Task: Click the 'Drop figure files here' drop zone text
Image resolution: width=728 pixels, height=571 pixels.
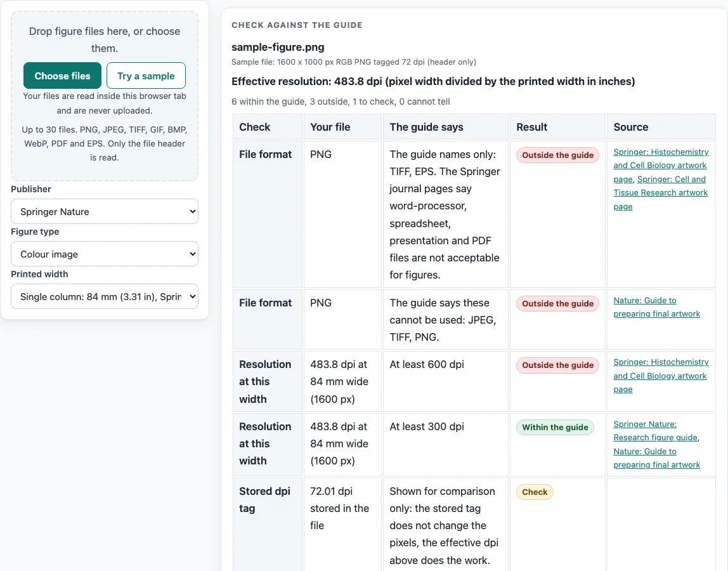Action: point(105,39)
